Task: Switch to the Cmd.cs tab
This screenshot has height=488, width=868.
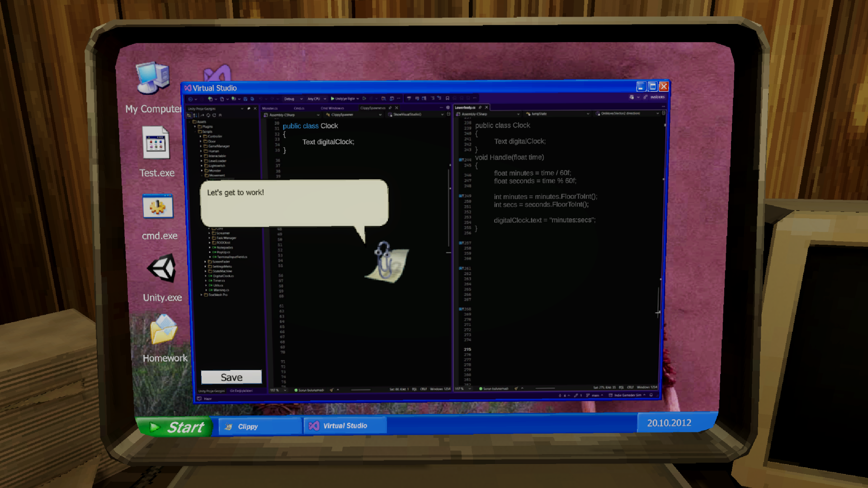Action: coord(299,108)
